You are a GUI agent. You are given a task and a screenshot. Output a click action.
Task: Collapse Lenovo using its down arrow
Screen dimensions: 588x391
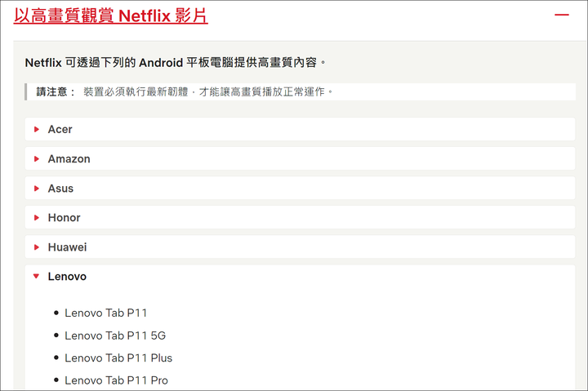point(37,276)
